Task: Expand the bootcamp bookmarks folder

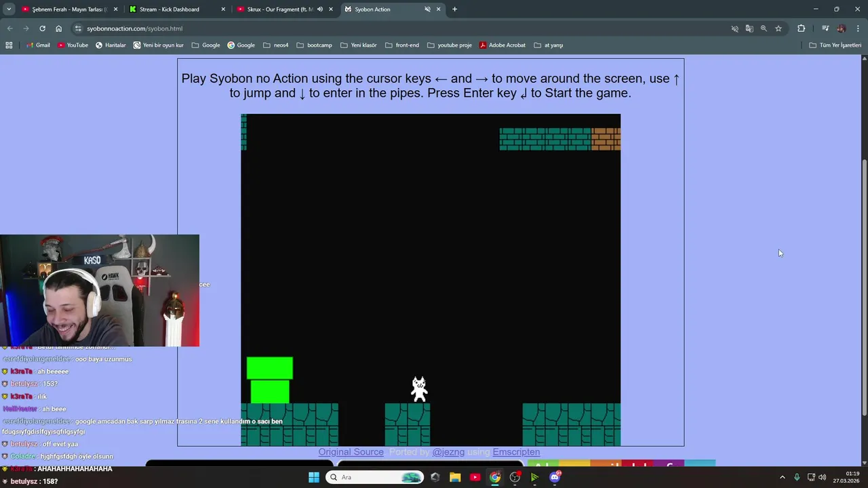Action: (314, 45)
